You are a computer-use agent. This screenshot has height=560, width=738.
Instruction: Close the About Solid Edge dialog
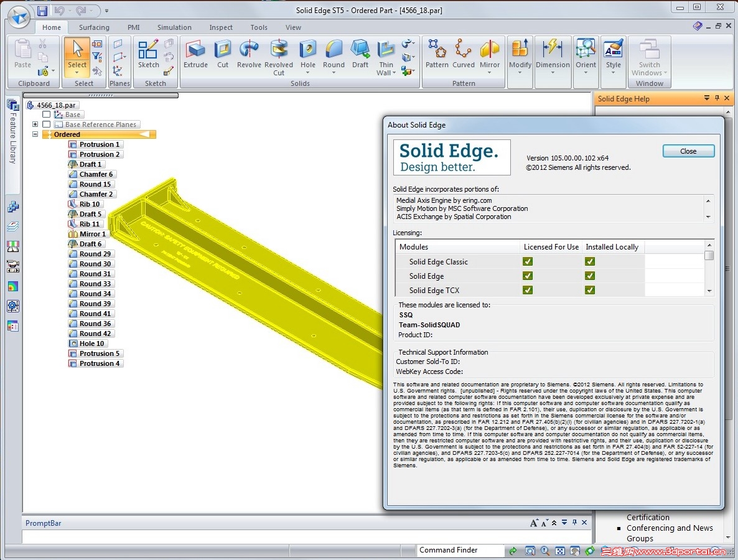(x=688, y=151)
